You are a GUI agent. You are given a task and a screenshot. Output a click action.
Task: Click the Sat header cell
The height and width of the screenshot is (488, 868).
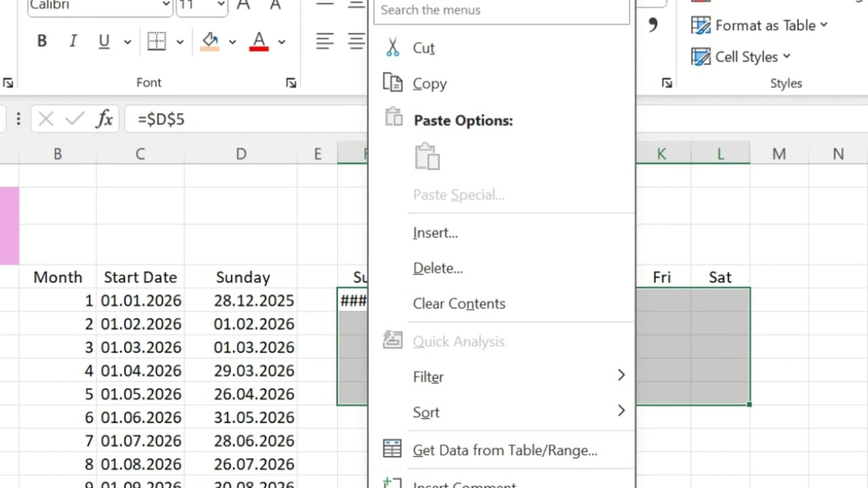pyautogui.click(x=720, y=277)
